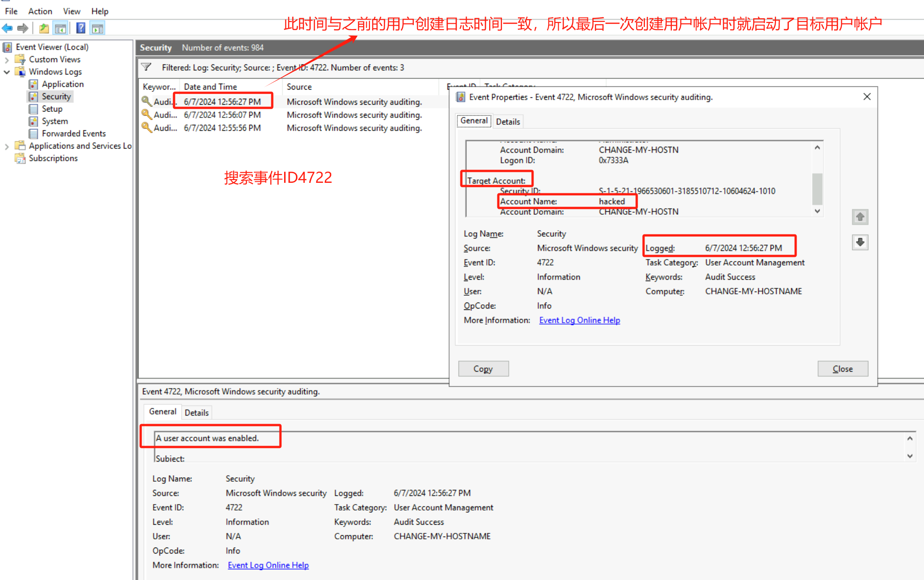
Task: Expand Applications and Services Logs
Action: click(6, 146)
